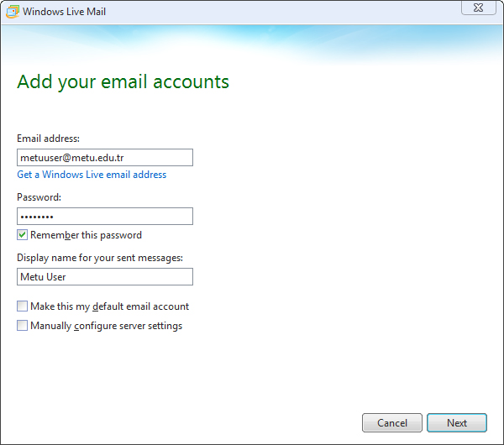Click the Make this my default email account label
The width and height of the screenshot is (504, 445).
click(109, 306)
